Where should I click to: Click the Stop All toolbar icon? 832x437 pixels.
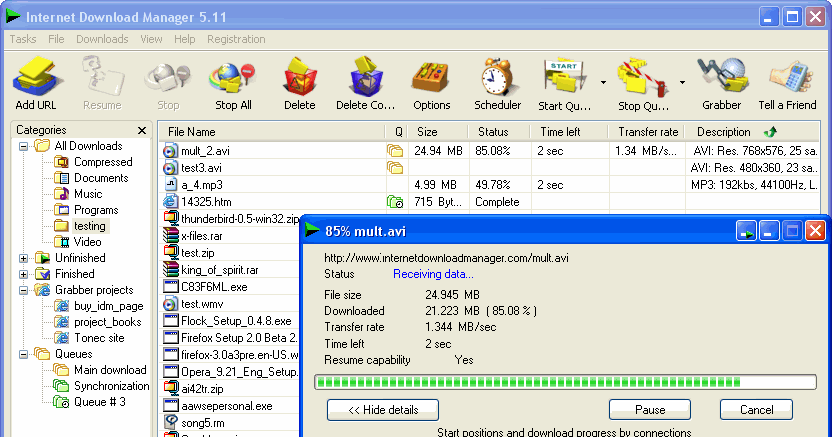(x=233, y=83)
